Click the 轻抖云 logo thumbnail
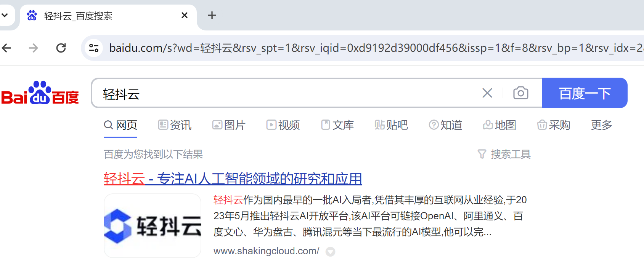Screen dimensions: 644x260 pos(153,226)
